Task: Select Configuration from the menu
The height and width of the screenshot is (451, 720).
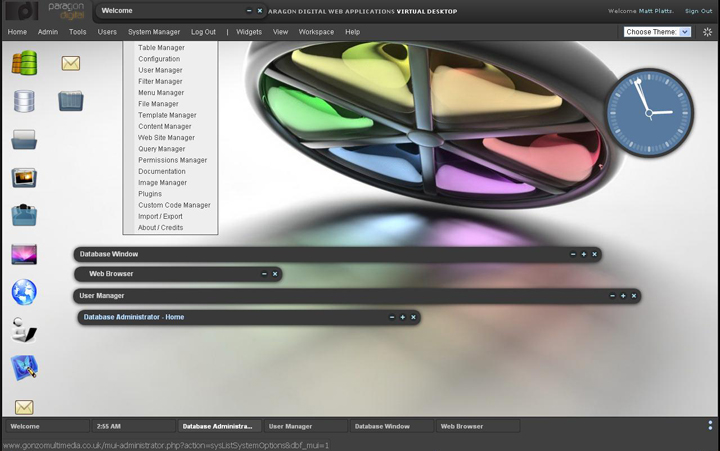Action: click(159, 59)
